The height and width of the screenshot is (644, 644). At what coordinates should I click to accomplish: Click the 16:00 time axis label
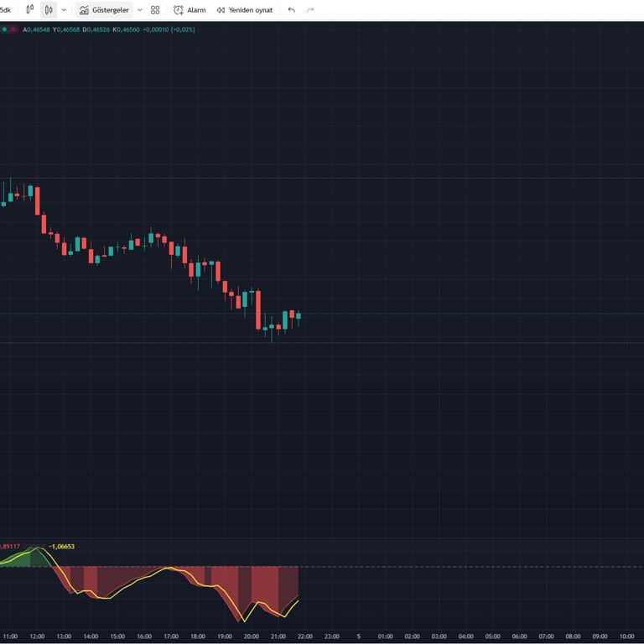[144, 636]
